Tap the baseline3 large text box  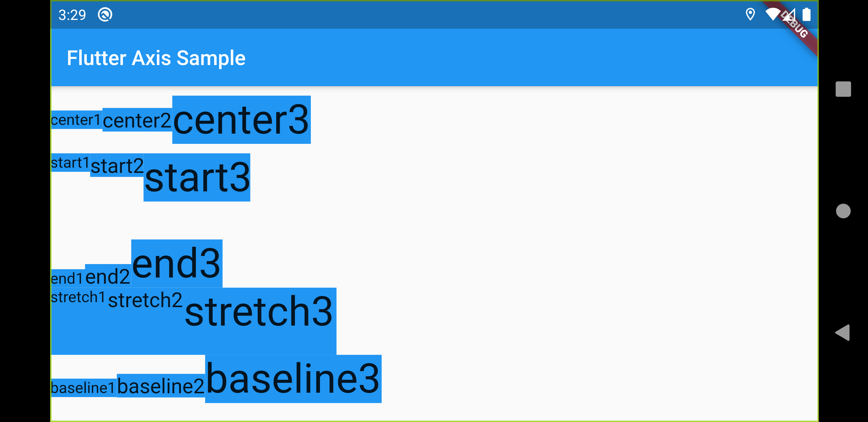(293, 379)
